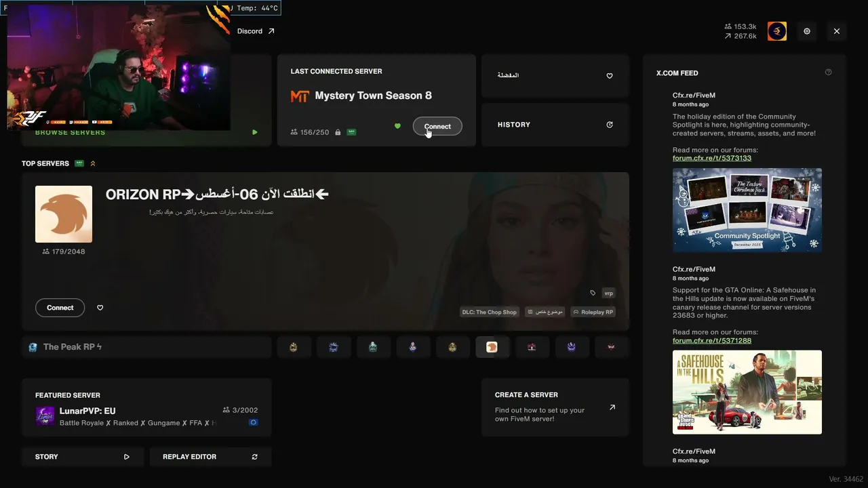The image size is (868, 488).
Task: Favorite ORIZON RP with the heart toggle
Action: pos(100,308)
